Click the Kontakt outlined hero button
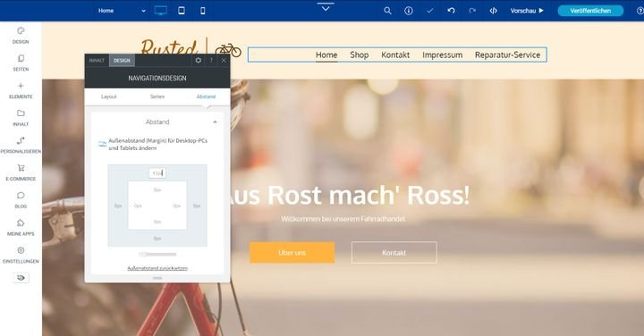Image resolution: width=644 pixels, height=336 pixels. (x=394, y=252)
